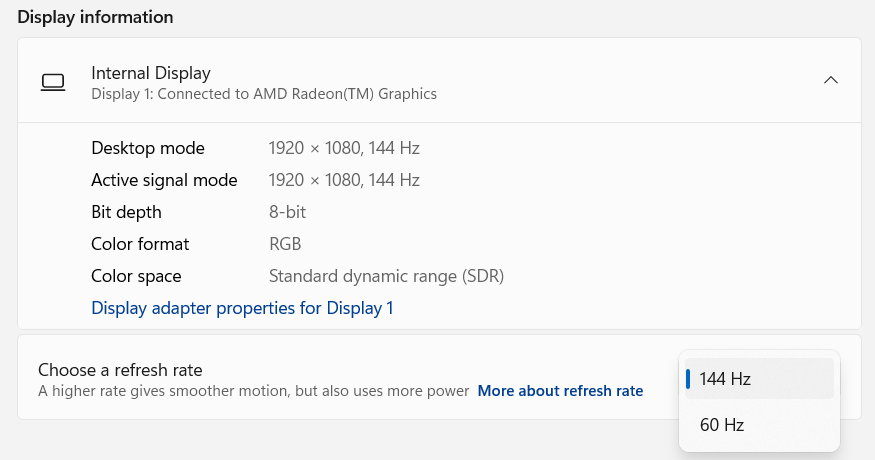Choose 60 Hz from the refresh rate list
The height and width of the screenshot is (460, 875).
(759, 425)
